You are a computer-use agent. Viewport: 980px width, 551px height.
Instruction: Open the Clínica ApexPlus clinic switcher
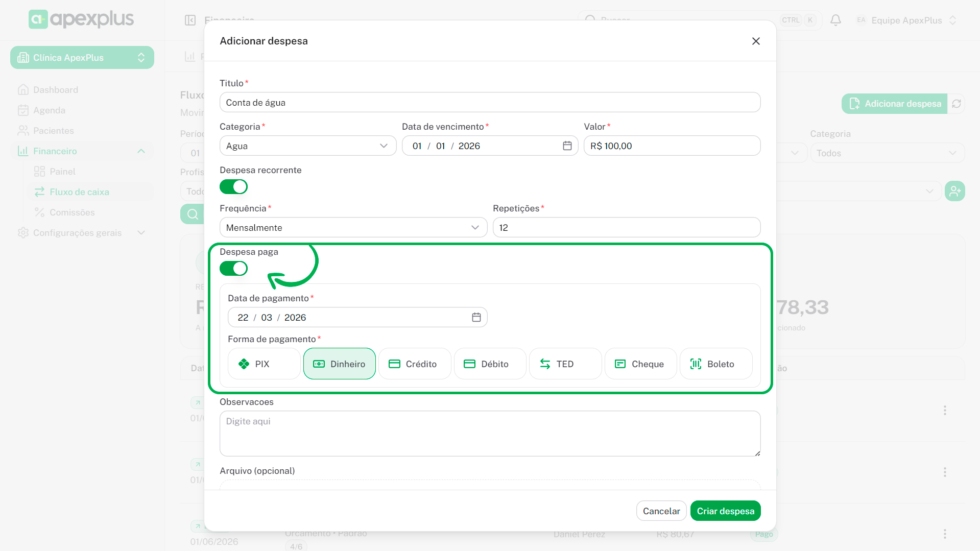[82, 58]
